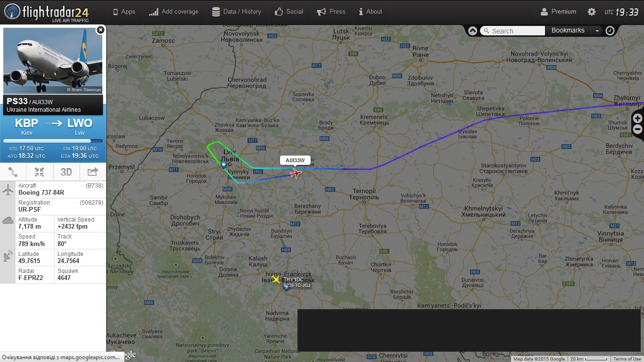The height and width of the screenshot is (362, 644).
Task: Open the Terms of Use link
Action: click(x=627, y=359)
